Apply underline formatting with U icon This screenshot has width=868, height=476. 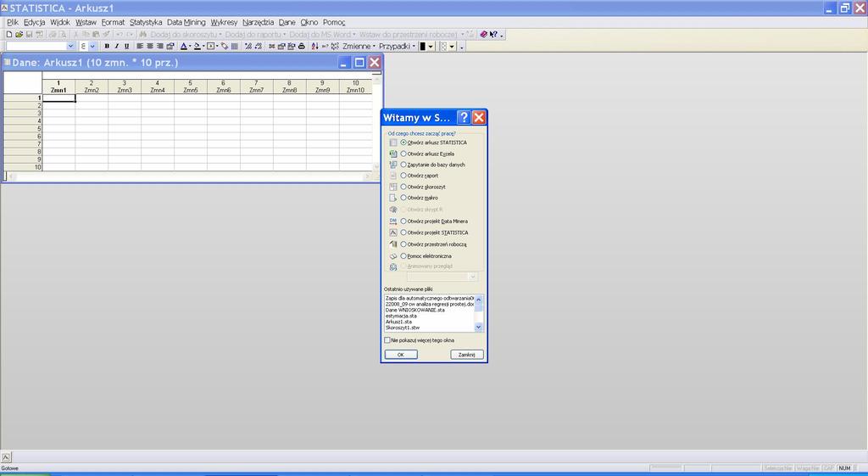(x=127, y=47)
